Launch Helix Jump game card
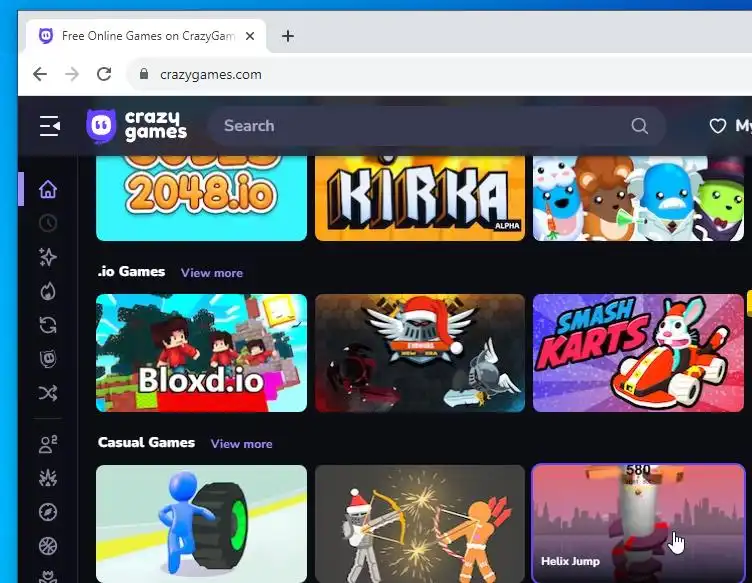The height and width of the screenshot is (583, 752). click(638, 524)
